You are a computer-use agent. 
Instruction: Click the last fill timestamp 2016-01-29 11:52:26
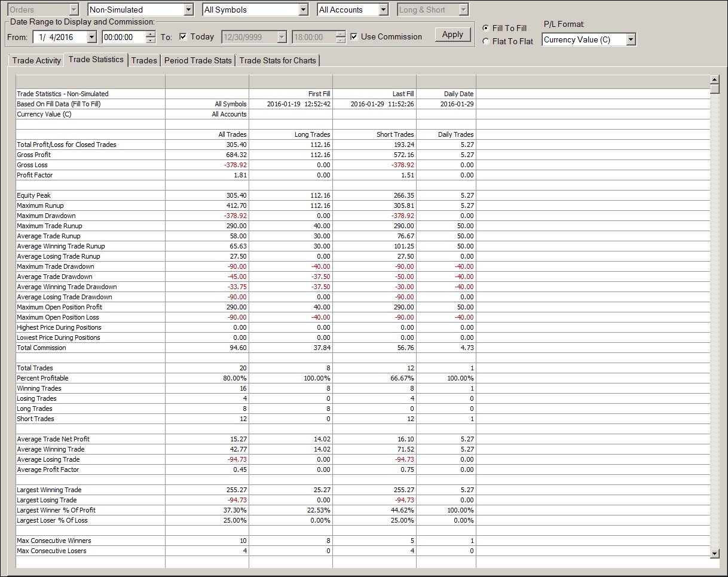click(x=382, y=104)
